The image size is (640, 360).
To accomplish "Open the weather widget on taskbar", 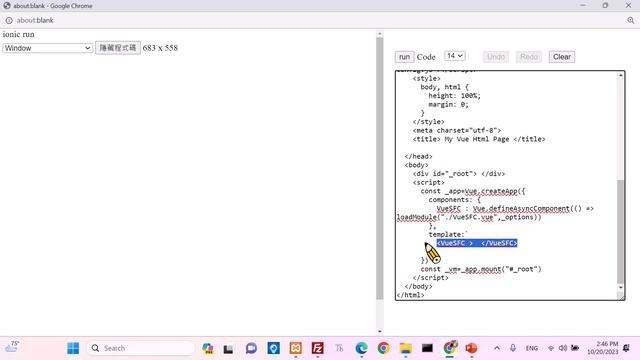I will tap(12, 347).
